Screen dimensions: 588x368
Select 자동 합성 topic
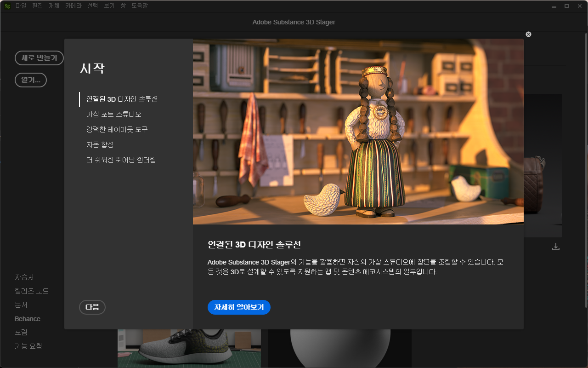pyautogui.click(x=100, y=145)
